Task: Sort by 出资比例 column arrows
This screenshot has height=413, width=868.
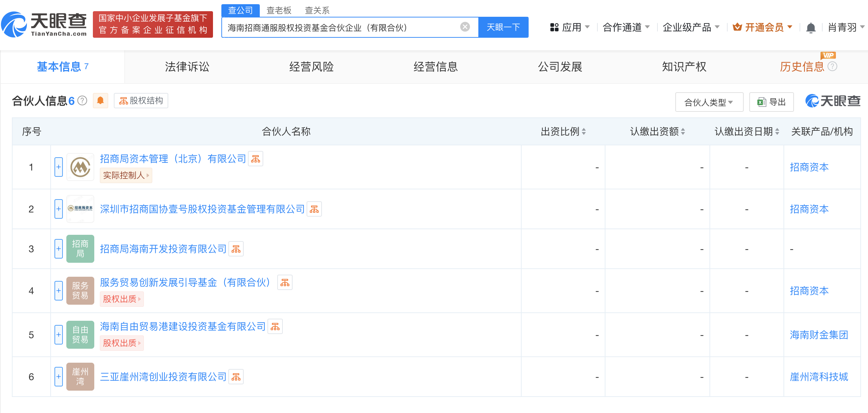Action: point(584,132)
